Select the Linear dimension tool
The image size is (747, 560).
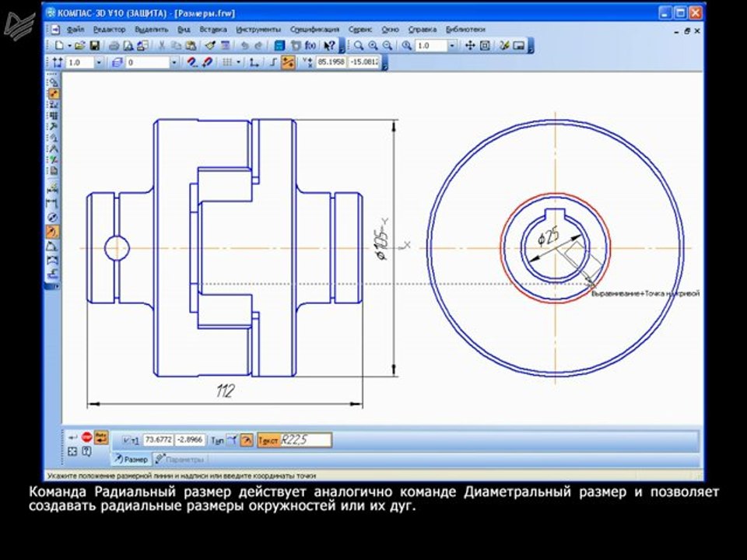53,203
